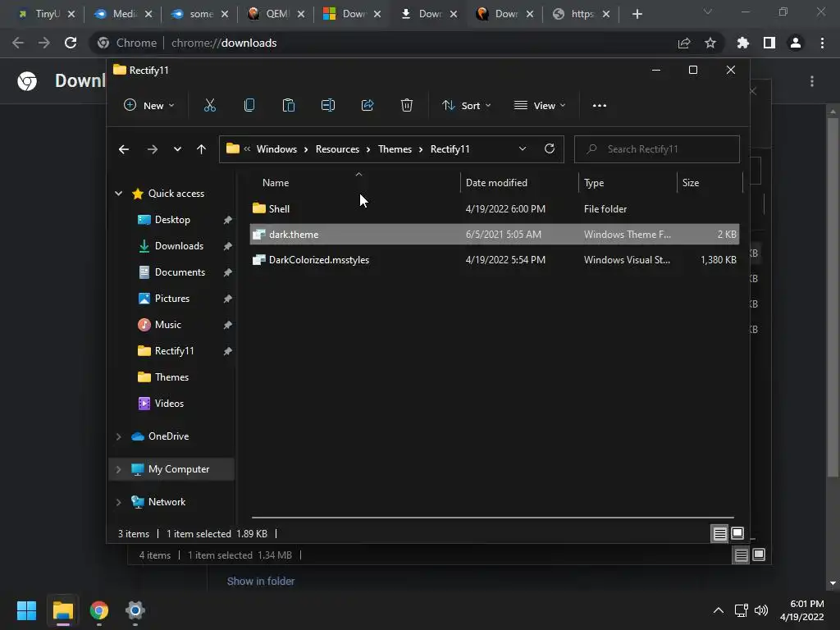Expand the Network tree node
The width and height of the screenshot is (840, 630).
click(x=118, y=502)
